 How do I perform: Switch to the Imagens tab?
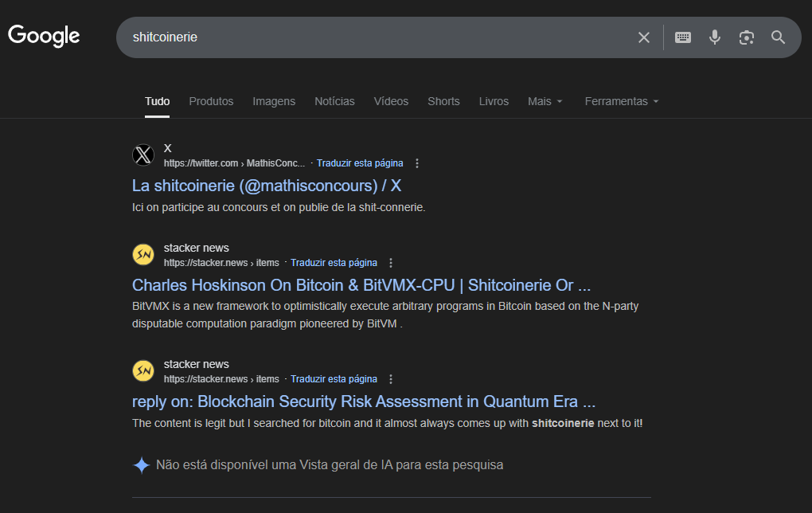[274, 101]
